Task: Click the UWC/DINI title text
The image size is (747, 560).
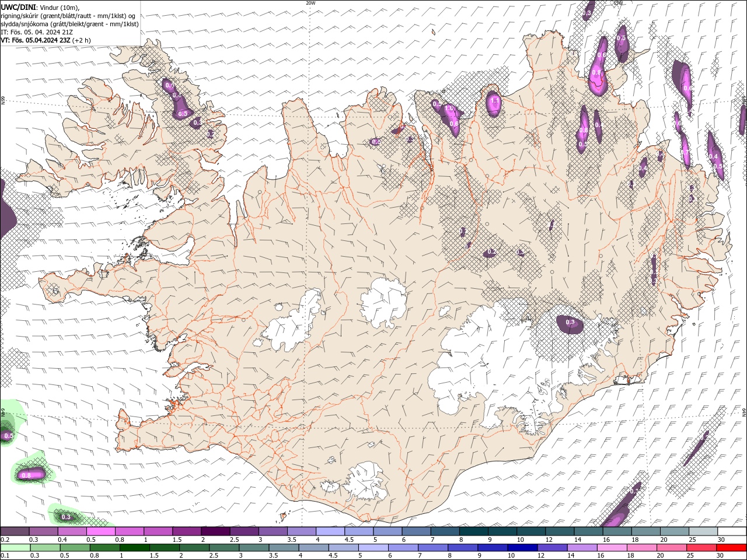Action: pyautogui.click(x=18, y=6)
